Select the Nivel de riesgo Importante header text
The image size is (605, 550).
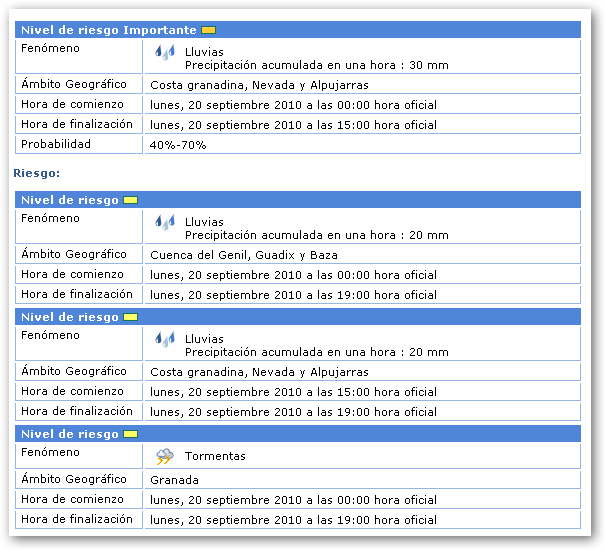click(108, 30)
